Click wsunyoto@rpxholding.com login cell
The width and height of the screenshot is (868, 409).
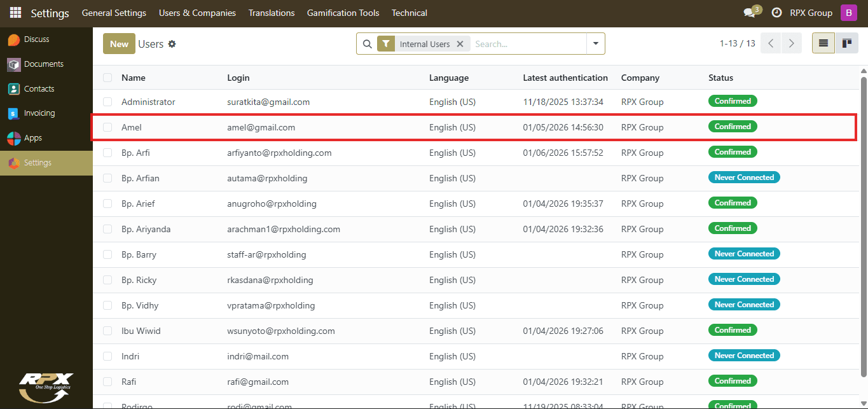[x=281, y=331]
